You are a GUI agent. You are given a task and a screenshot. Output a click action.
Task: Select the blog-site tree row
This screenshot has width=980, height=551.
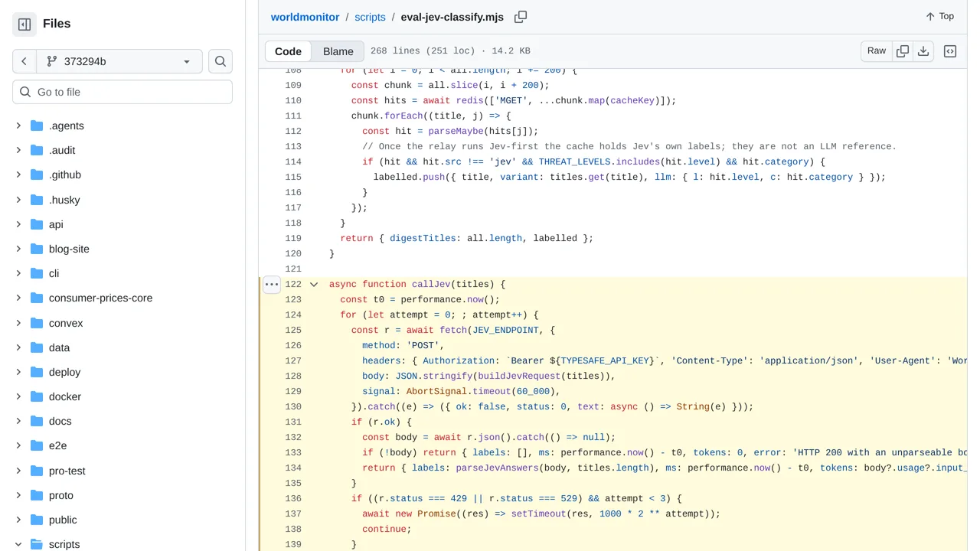122,249
